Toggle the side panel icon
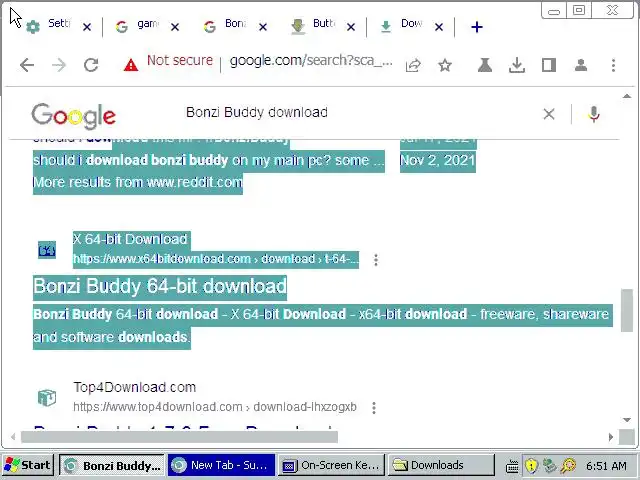The width and height of the screenshot is (640, 480). click(549, 65)
